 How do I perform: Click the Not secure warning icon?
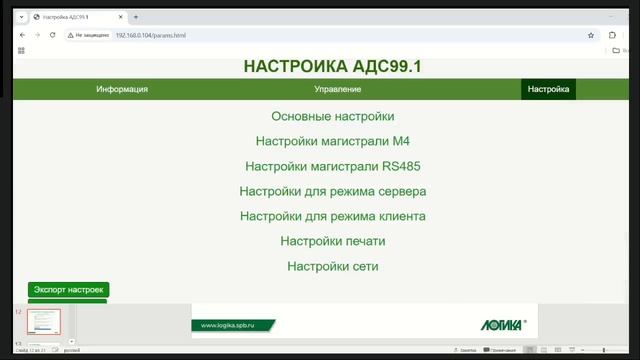tap(71, 36)
